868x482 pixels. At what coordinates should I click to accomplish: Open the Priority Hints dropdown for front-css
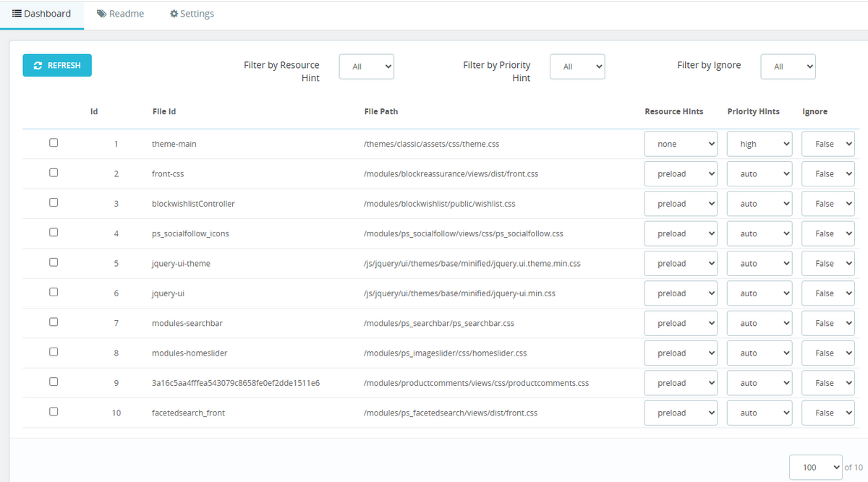click(x=759, y=173)
